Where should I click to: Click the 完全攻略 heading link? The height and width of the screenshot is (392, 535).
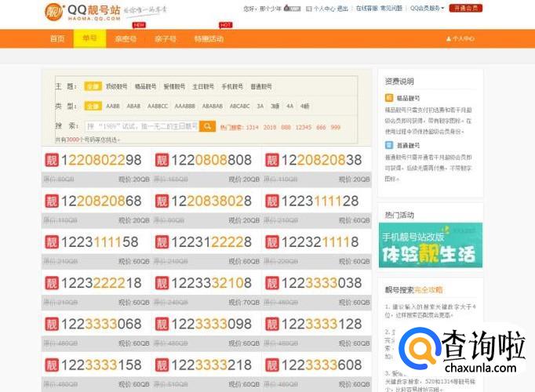point(428,290)
